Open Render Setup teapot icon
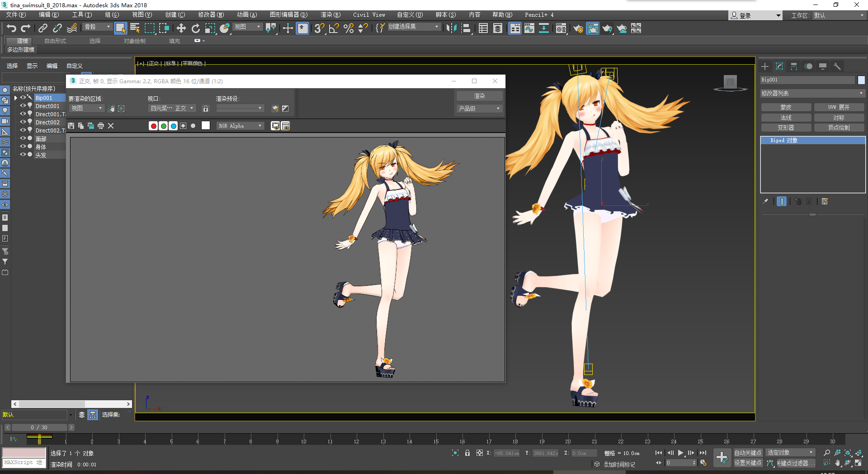 tap(578, 28)
